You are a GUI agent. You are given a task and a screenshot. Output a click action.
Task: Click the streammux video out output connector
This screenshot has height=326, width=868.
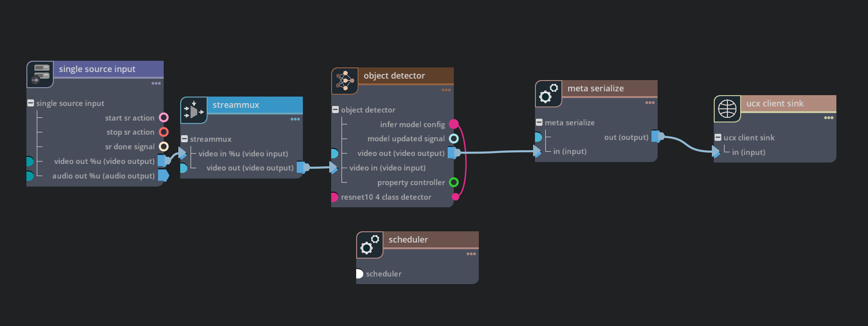point(302,167)
